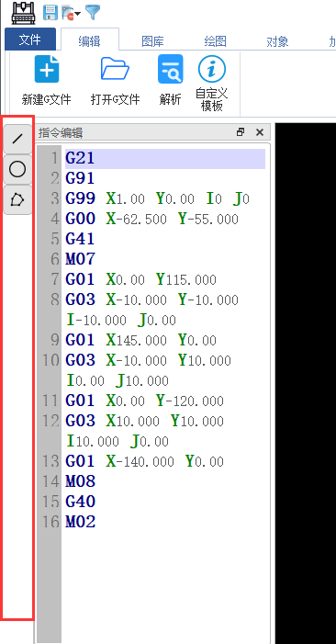
Task: Click the 指令编辑 panel title
Action: [x=61, y=132]
